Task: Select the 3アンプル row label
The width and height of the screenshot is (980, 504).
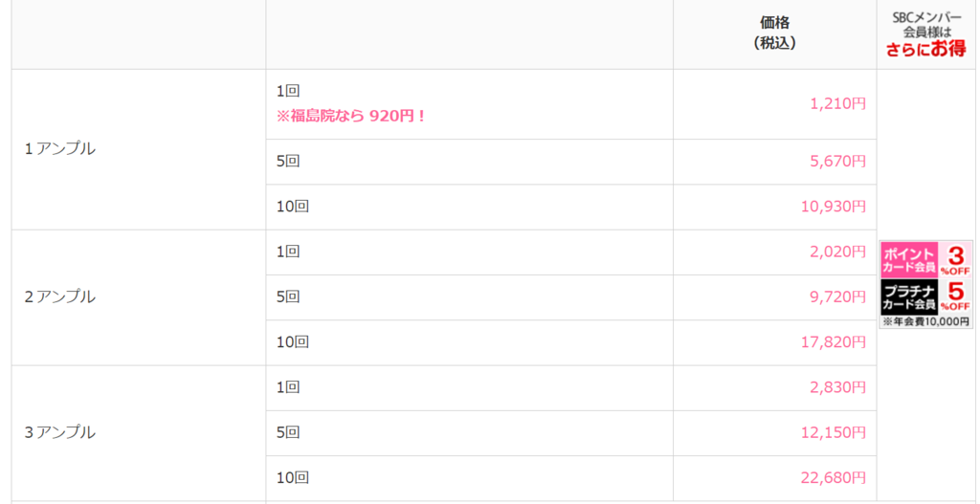Action: pos(60,432)
